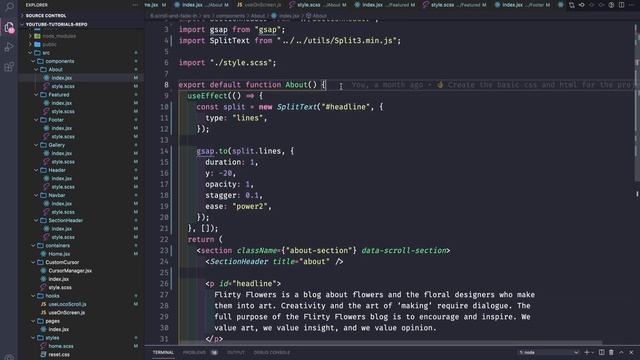Switch to useOnScreen.js editor tab
Viewport: 640px width, 360px height.
(260, 5)
